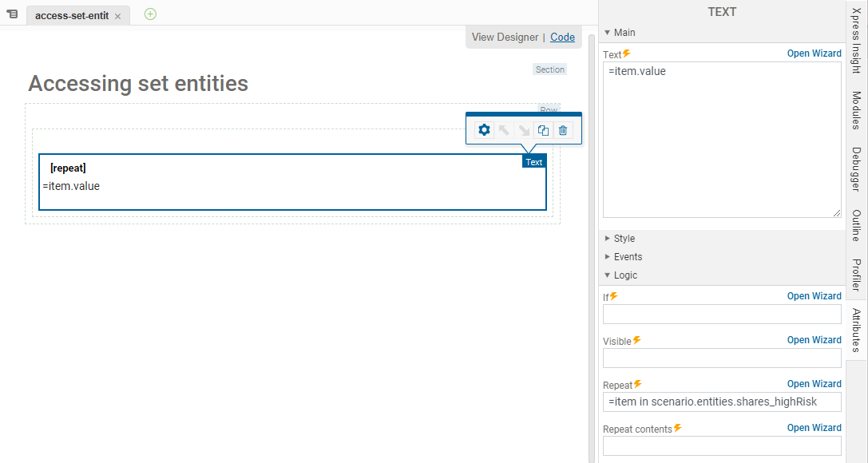This screenshot has width=868, height=463.
Task: Open the file list icon beside tabs
Action: click(12, 14)
